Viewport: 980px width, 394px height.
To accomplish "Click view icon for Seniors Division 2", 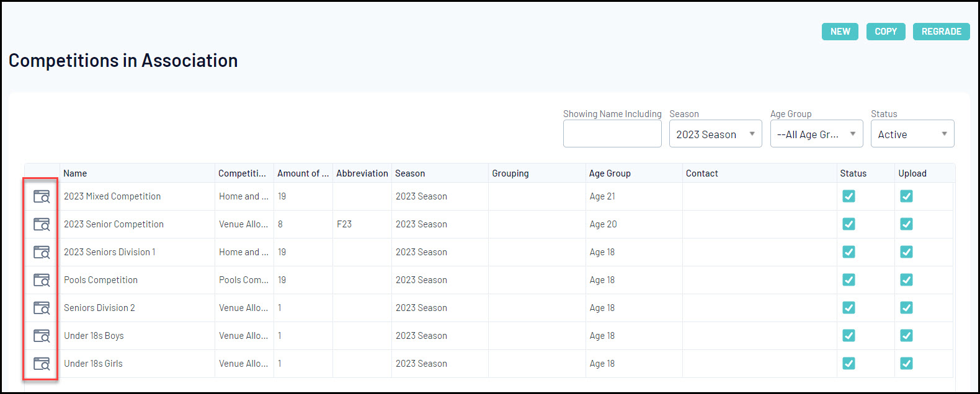I will point(42,309).
